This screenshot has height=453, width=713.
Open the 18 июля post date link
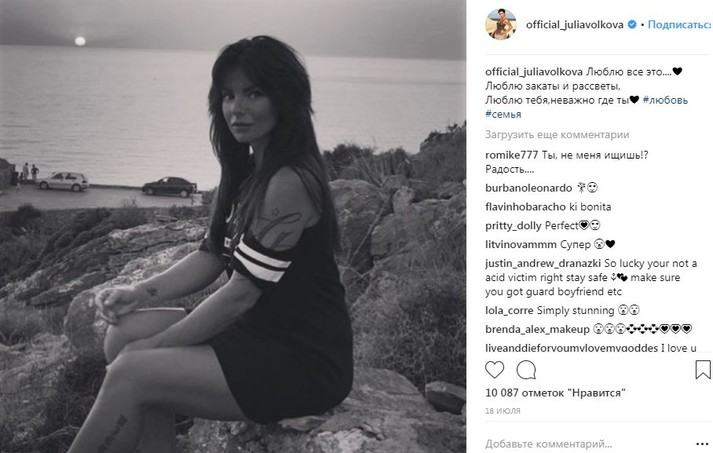click(502, 411)
